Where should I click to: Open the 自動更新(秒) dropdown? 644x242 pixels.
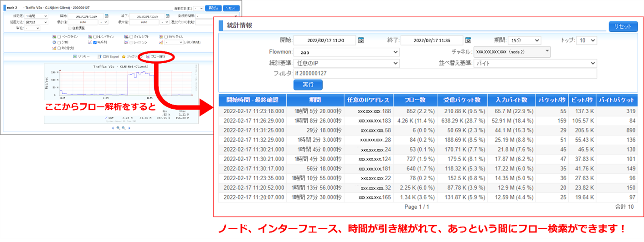pos(198,8)
